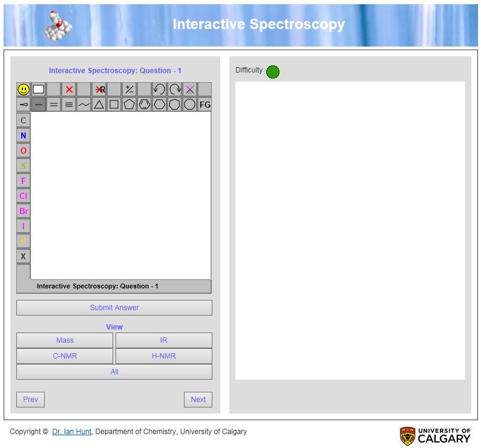Pick the Br bromine atom button
The width and height of the screenshot is (481, 448).
pyautogui.click(x=24, y=211)
